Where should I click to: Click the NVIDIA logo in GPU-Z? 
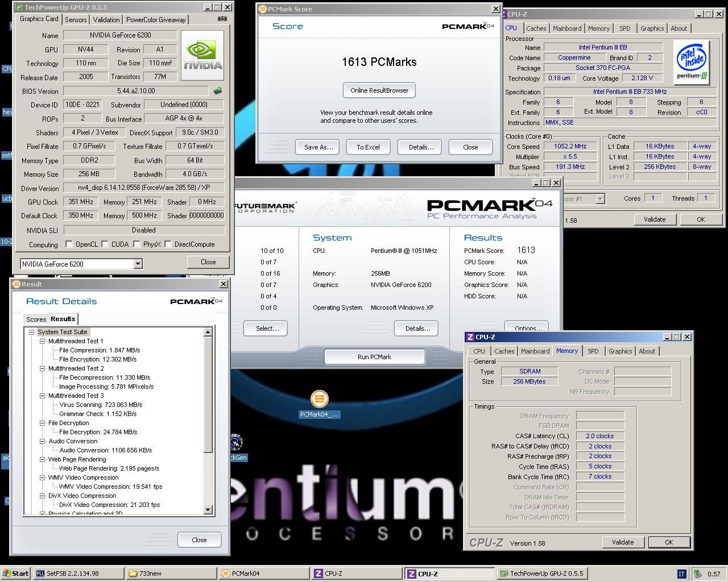[202, 55]
